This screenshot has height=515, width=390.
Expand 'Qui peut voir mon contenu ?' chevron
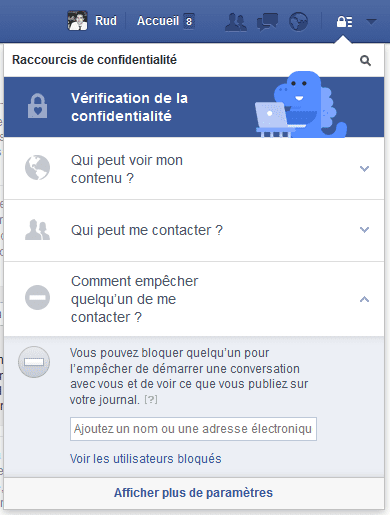coord(364,169)
